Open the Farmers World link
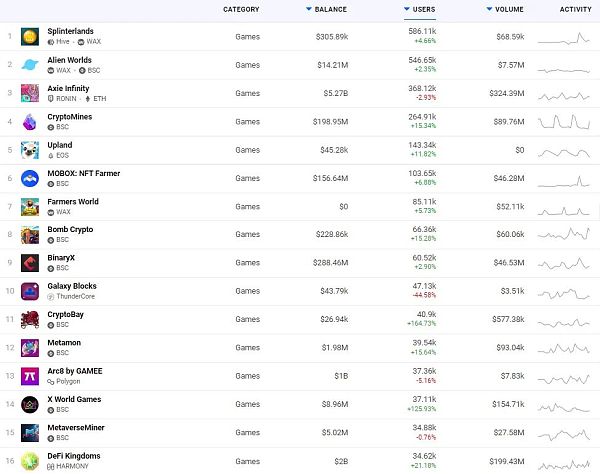The width and height of the screenshot is (600, 474). tap(74, 202)
